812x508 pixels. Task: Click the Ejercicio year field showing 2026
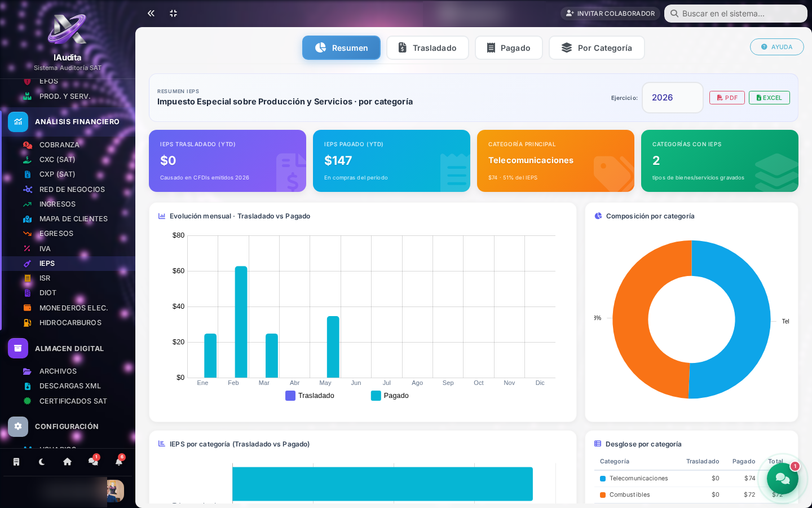(673, 98)
